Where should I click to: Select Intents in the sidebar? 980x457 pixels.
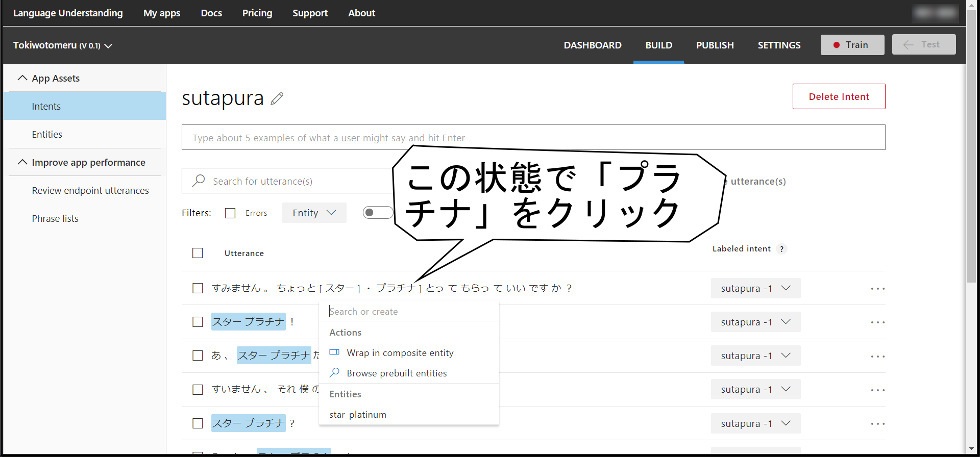pyautogui.click(x=85, y=106)
